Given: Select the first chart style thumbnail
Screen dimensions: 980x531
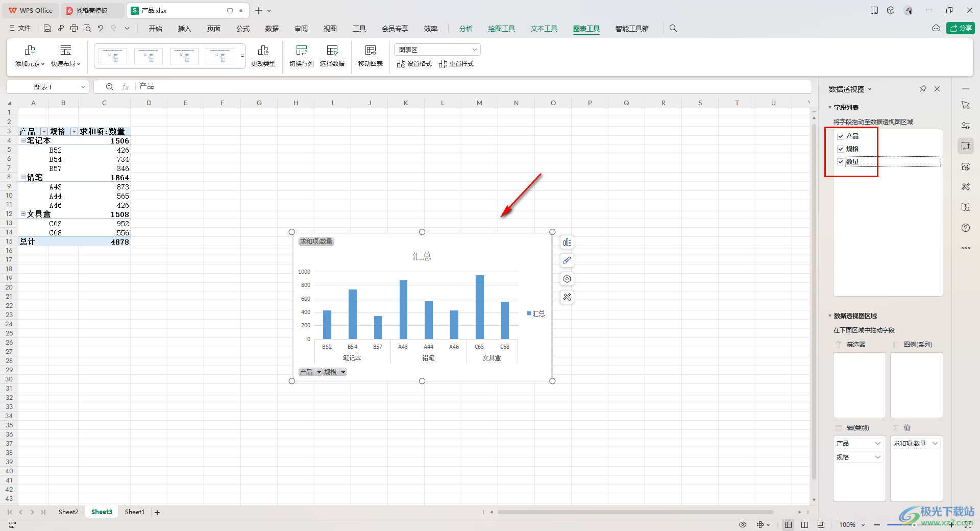Looking at the screenshot, I should 113,56.
